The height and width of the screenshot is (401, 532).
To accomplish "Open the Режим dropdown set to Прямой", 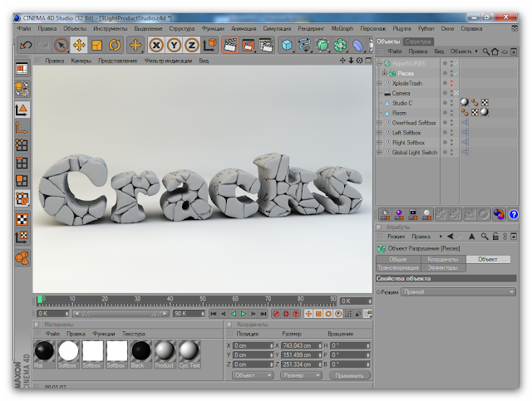I will click(457, 292).
